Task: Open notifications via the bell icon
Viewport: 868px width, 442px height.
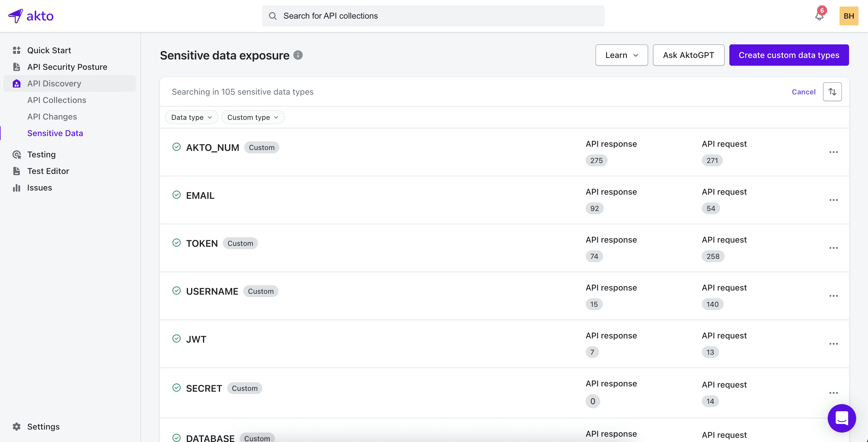Action: click(819, 16)
